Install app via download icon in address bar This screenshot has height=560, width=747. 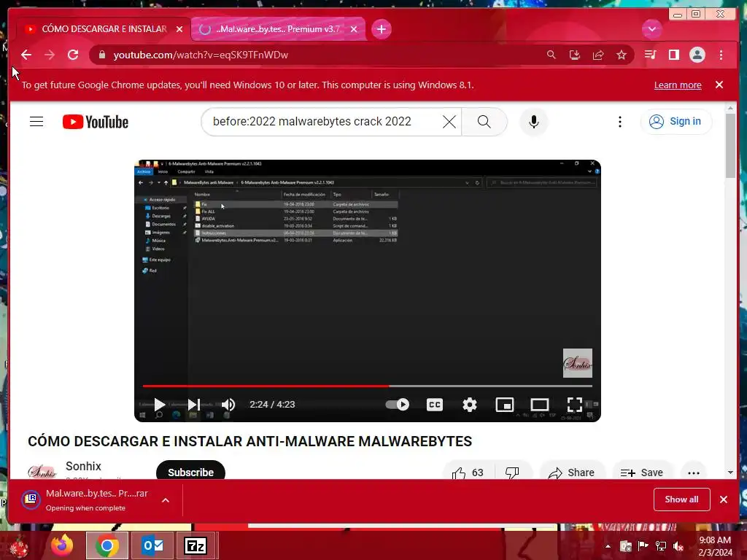pyautogui.click(x=575, y=55)
